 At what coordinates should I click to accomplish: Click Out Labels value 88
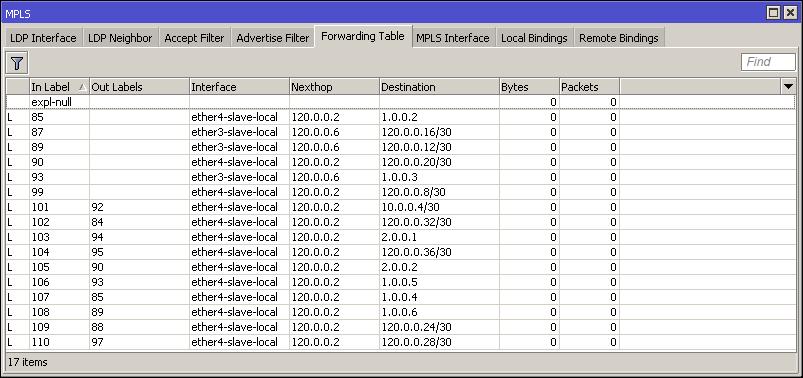click(x=97, y=327)
